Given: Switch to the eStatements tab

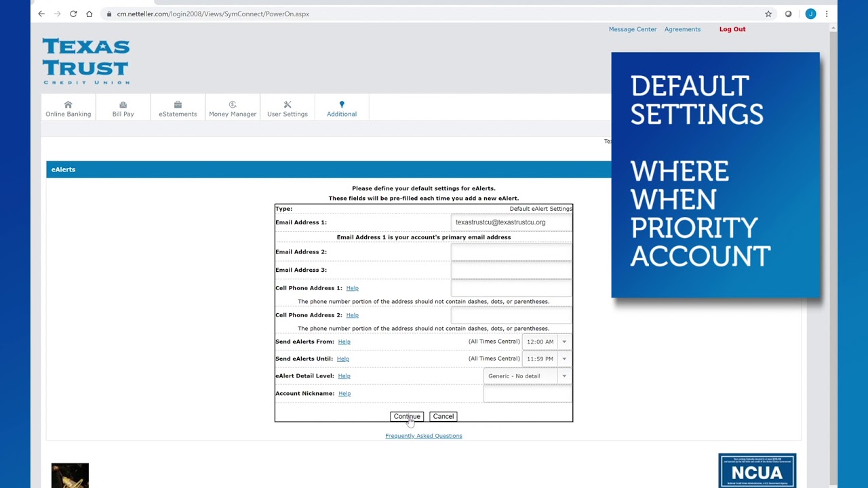Looking at the screenshot, I should [x=178, y=108].
